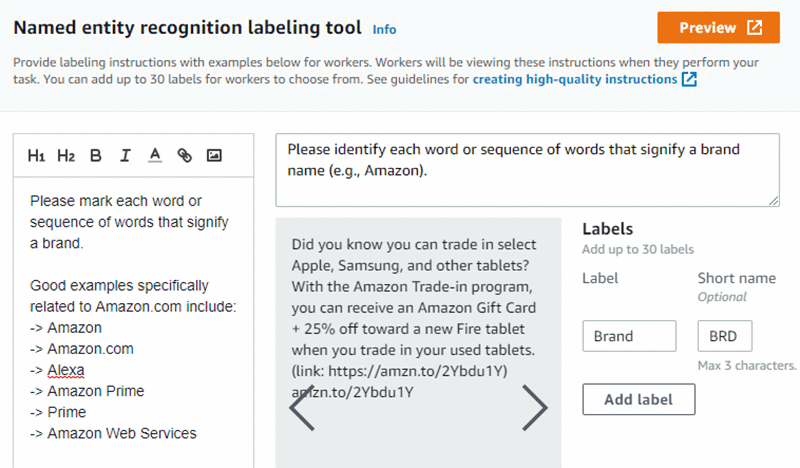Open the Info link beside the title
Viewport: 800px width, 468px height.
pos(384,29)
